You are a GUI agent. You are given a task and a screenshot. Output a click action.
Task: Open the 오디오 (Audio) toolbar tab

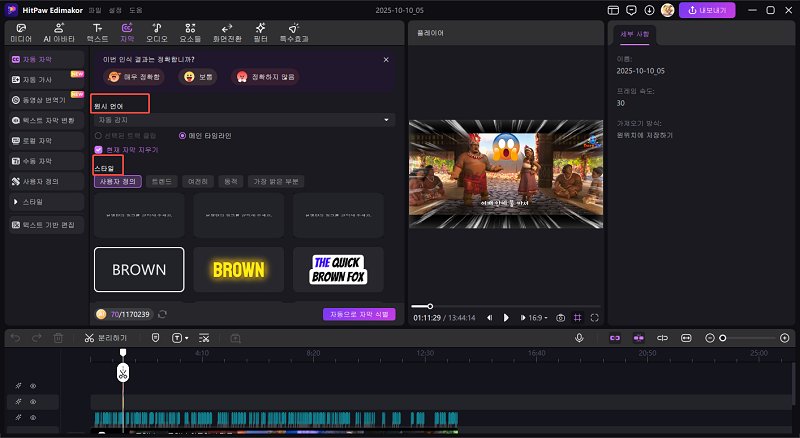(x=156, y=33)
